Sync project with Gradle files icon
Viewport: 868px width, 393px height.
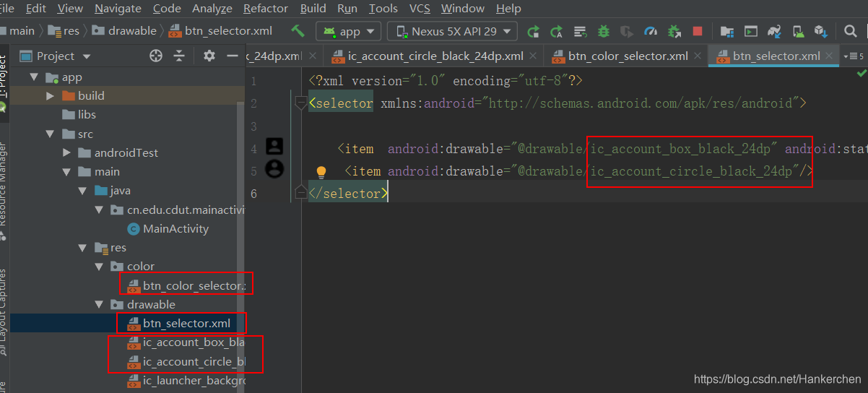[775, 31]
